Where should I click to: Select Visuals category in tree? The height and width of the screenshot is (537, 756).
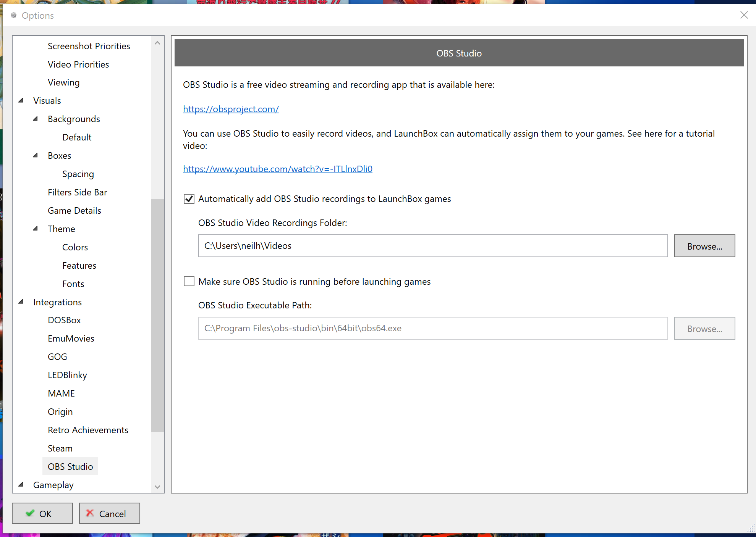pyautogui.click(x=47, y=101)
